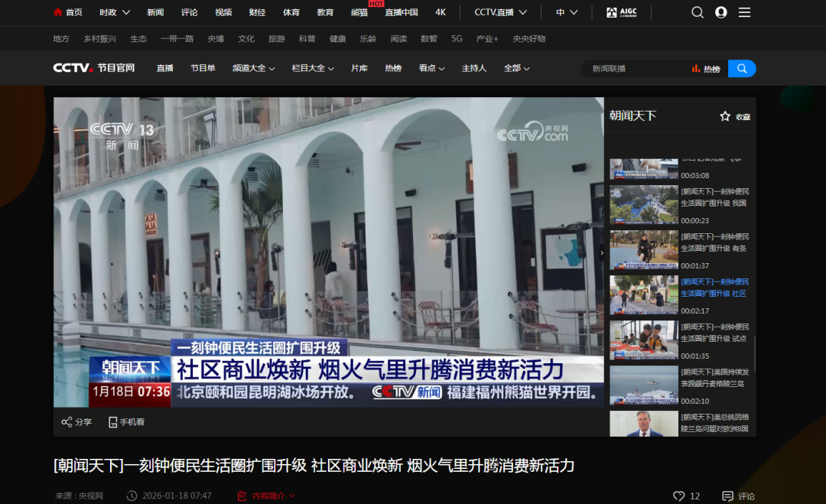The image size is (826, 504).
Task: Toggle the 收藏 favorite star for 朝闻天下
Action: (724, 116)
